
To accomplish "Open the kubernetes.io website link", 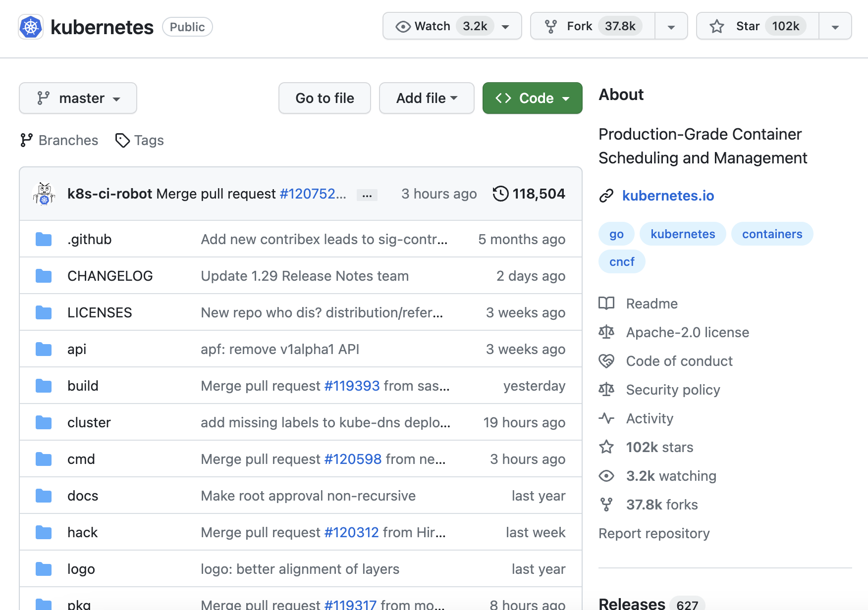I will pos(668,196).
